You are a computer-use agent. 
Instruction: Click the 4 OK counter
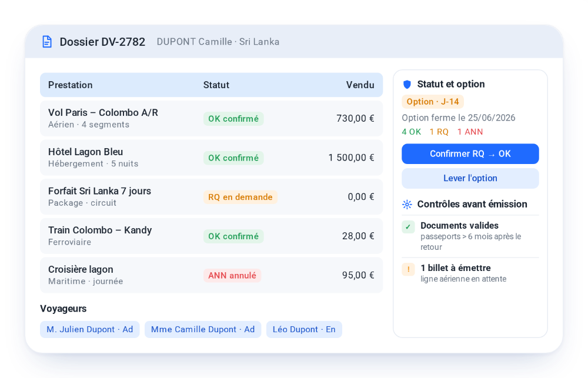coord(412,132)
